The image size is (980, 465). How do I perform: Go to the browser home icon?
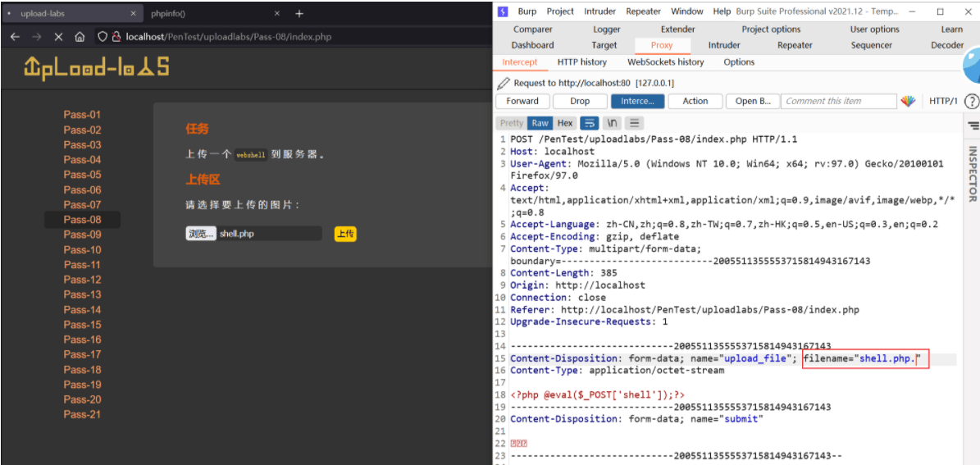tap(80, 37)
